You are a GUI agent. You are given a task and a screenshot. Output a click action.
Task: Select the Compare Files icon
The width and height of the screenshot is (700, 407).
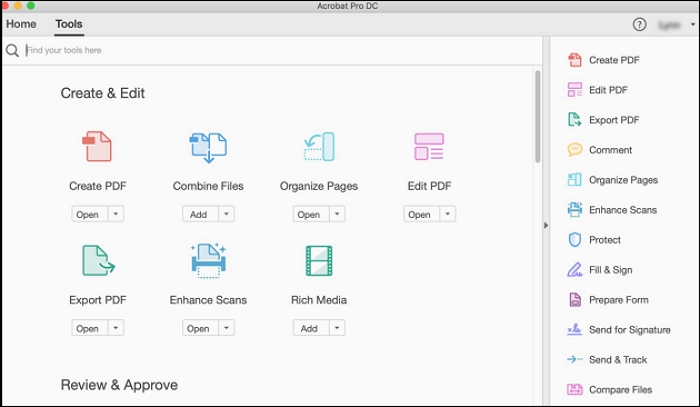point(575,389)
